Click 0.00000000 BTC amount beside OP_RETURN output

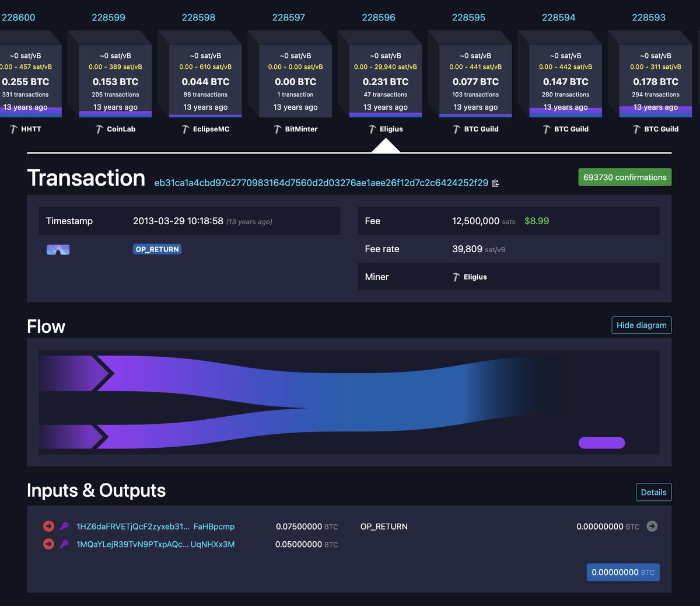pos(608,527)
